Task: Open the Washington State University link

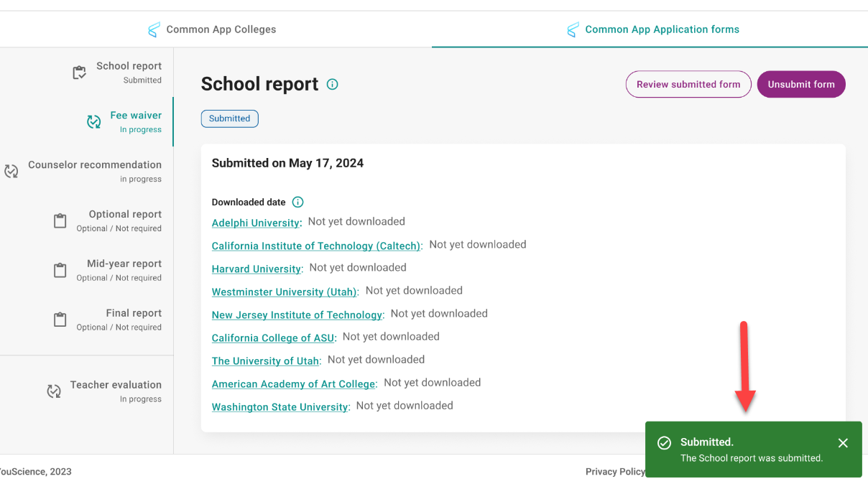Action: (x=280, y=406)
